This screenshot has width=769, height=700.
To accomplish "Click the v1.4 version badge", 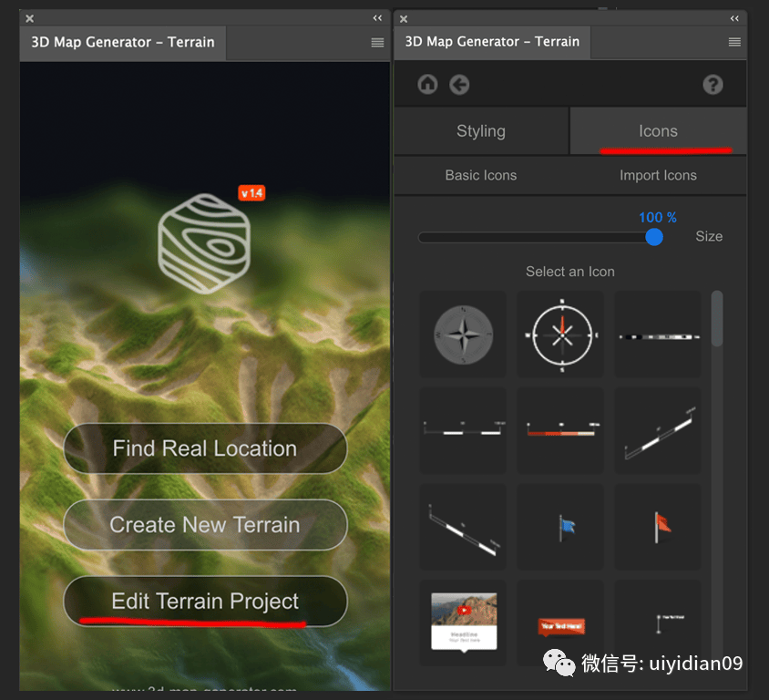I will click(x=251, y=193).
